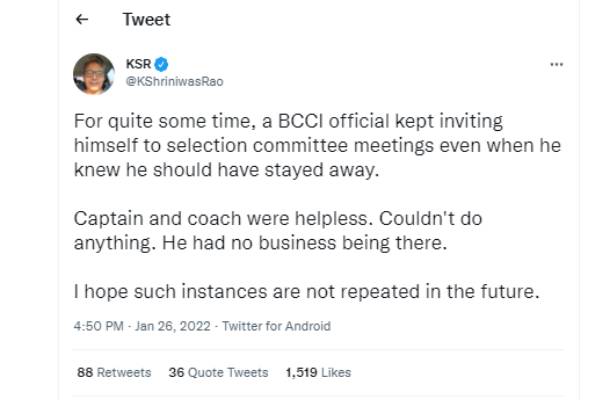The width and height of the screenshot is (600, 400).
Task: Open the Twitter for Android source link
Action: pyautogui.click(x=275, y=326)
